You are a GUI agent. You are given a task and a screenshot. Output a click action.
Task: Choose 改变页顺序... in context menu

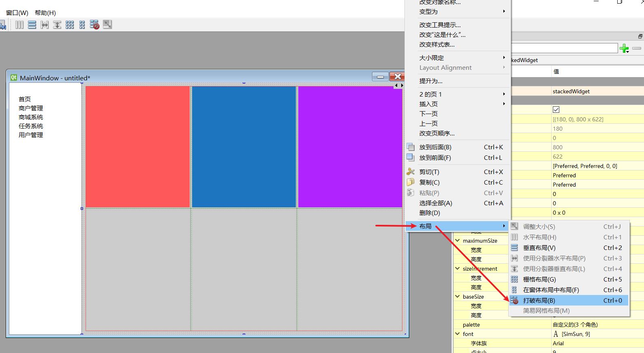[x=457, y=133]
